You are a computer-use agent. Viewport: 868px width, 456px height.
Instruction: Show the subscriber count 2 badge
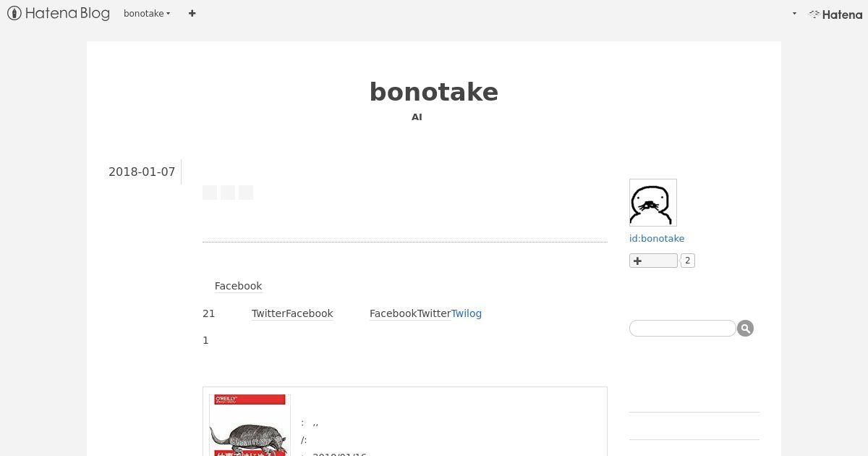(x=688, y=261)
